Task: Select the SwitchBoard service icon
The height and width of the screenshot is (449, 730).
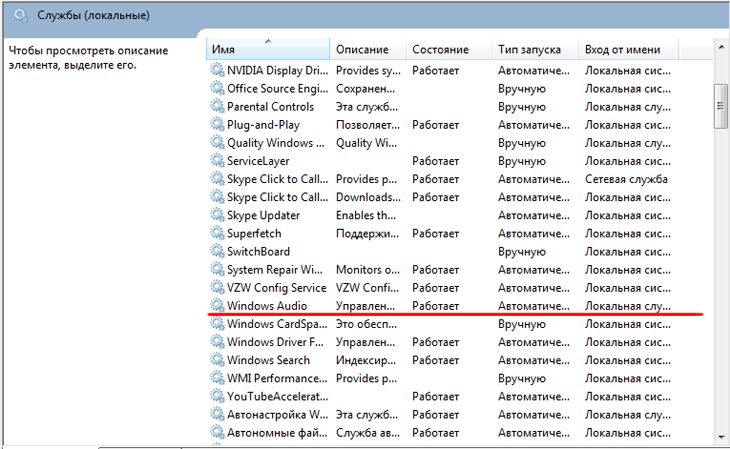Action: (x=217, y=251)
